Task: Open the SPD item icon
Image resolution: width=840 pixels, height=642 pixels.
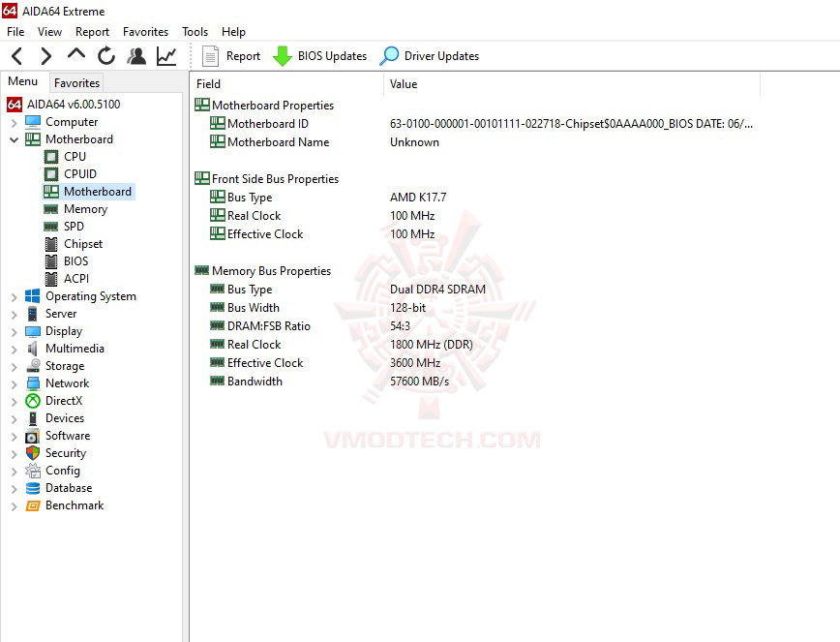Action: pos(51,227)
